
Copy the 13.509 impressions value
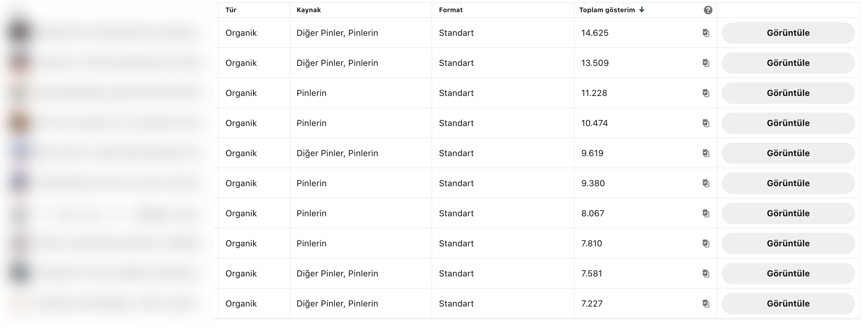[706, 63]
